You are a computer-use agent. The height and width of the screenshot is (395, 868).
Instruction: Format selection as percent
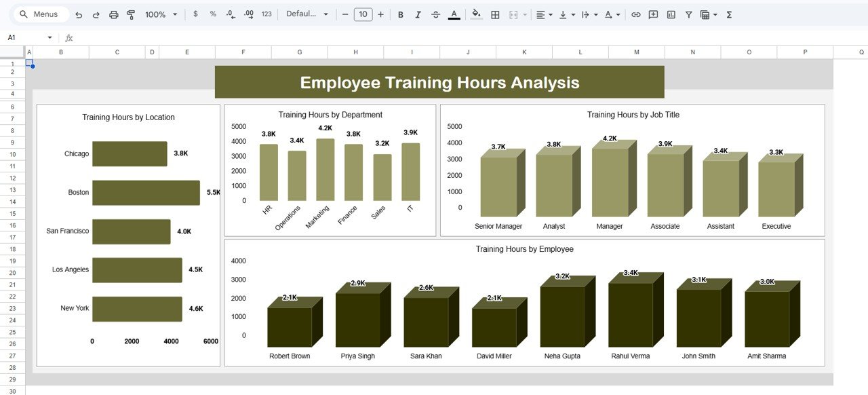tap(212, 14)
